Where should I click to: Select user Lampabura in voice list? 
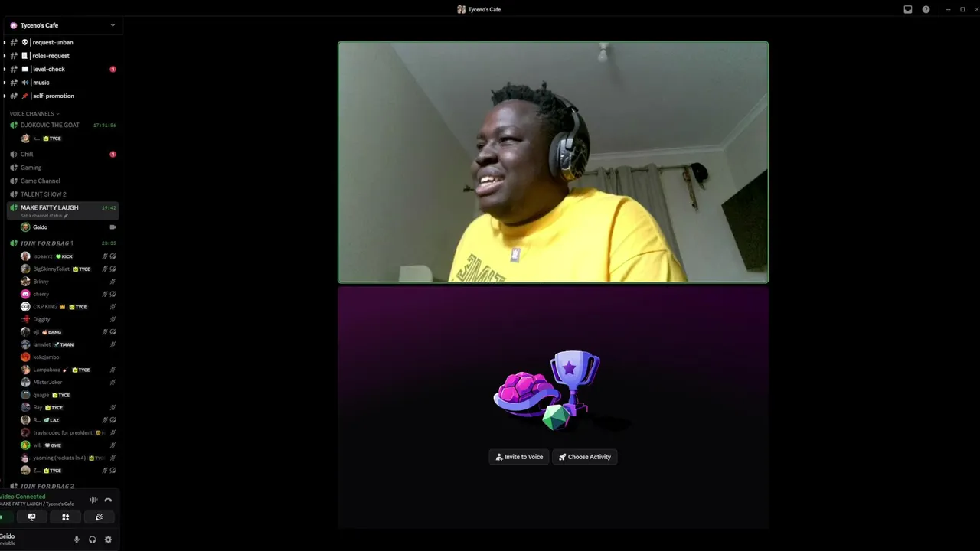(x=67, y=370)
